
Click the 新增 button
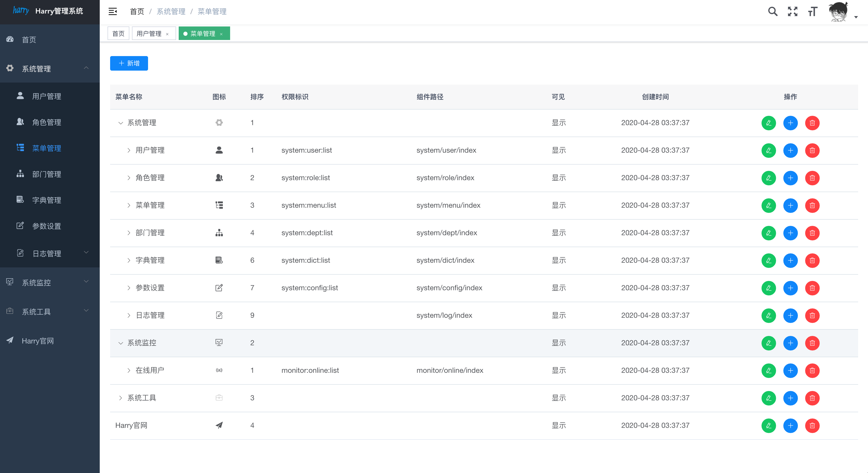tap(129, 63)
